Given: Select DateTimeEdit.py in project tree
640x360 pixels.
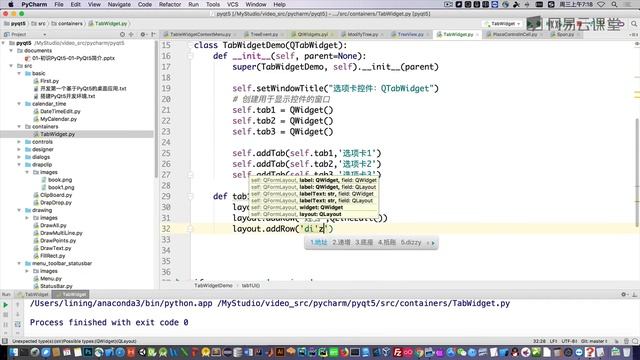Looking at the screenshot, I should pos(60,111).
